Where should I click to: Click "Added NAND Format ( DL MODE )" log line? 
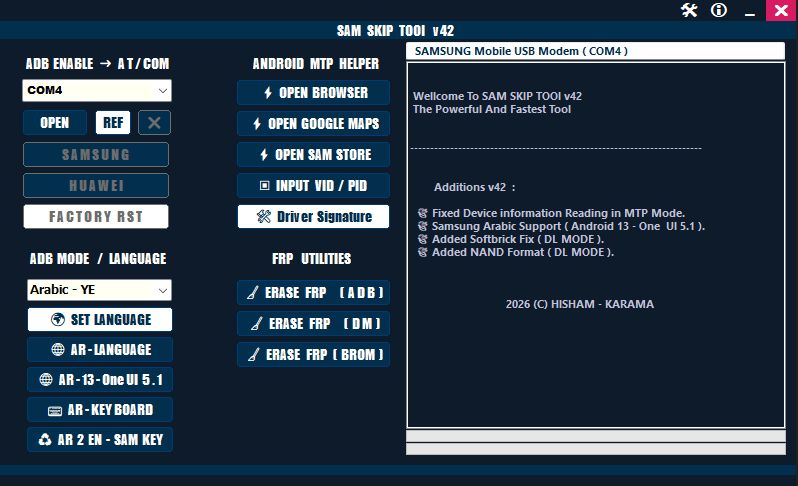(516, 252)
